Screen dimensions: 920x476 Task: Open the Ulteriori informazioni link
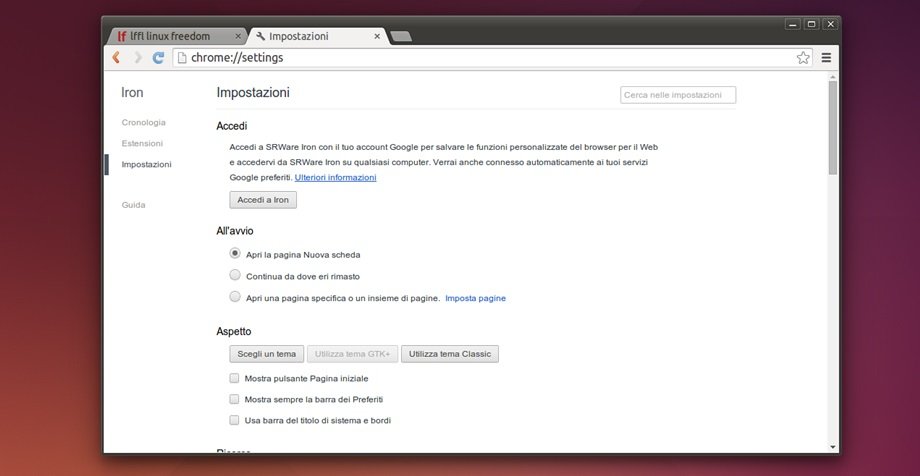click(336, 177)
